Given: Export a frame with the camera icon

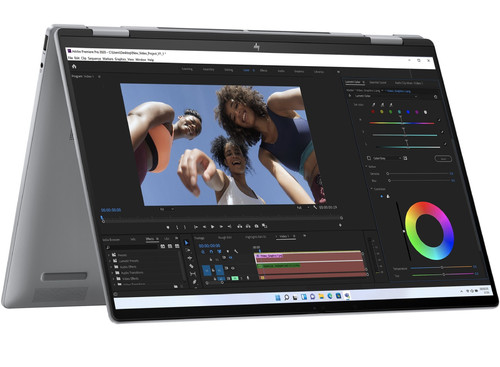Looking at the screenshot, I should pos(256,226).
